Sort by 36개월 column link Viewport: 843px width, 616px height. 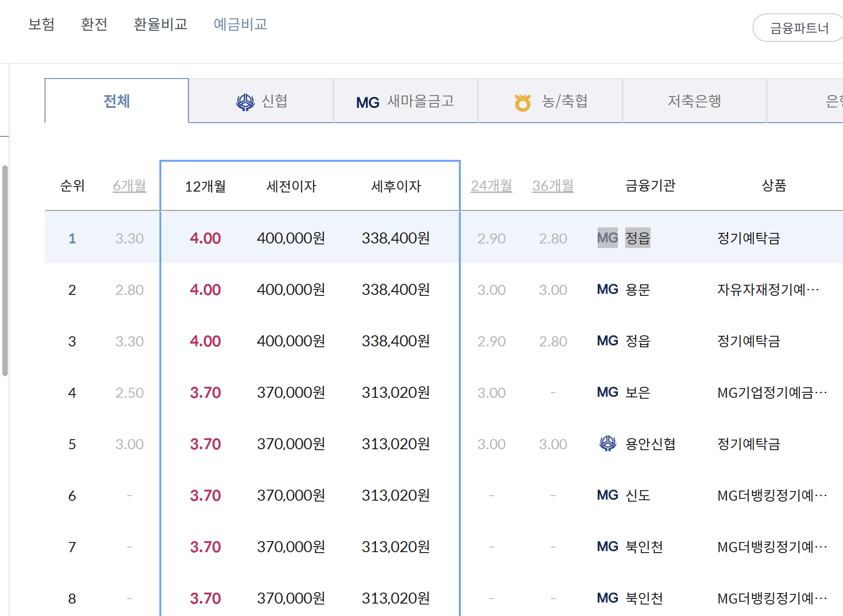click(553, 186)
